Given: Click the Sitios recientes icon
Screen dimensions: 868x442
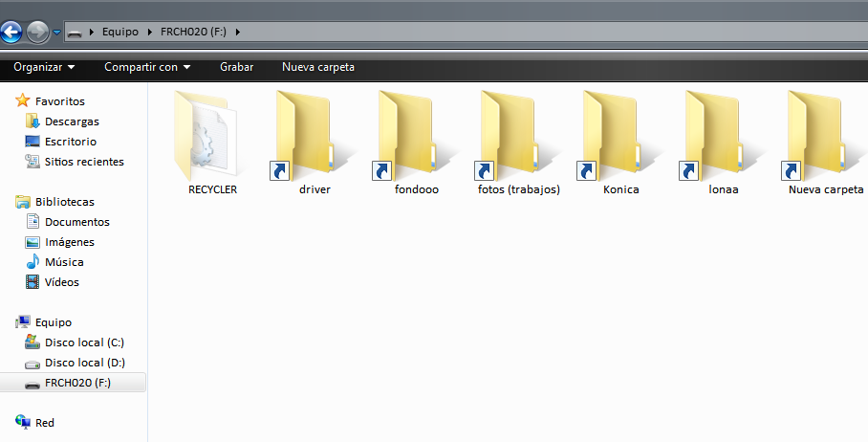Looking at the screenshot, I should [33, 161].
